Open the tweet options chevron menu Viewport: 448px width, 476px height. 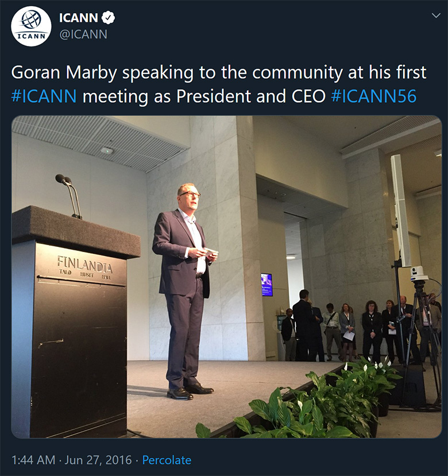pos(436,16)
